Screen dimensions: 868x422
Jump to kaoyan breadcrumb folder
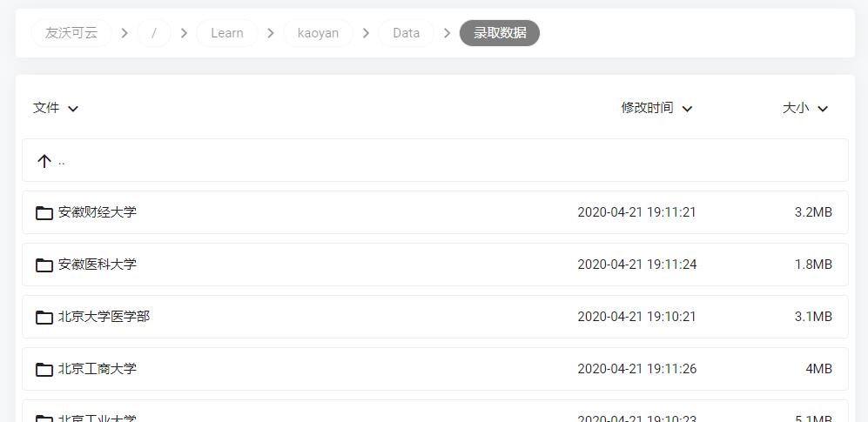point(318,33)
